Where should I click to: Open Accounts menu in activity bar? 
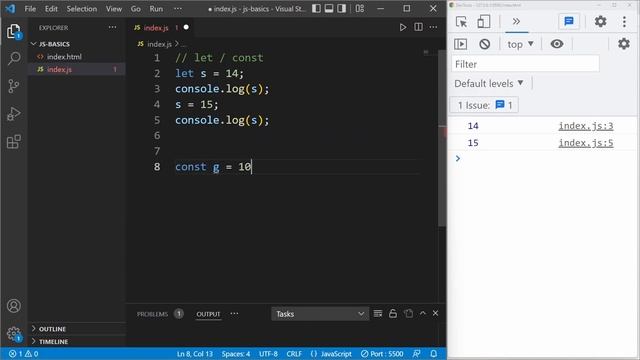tap(13, 306)
